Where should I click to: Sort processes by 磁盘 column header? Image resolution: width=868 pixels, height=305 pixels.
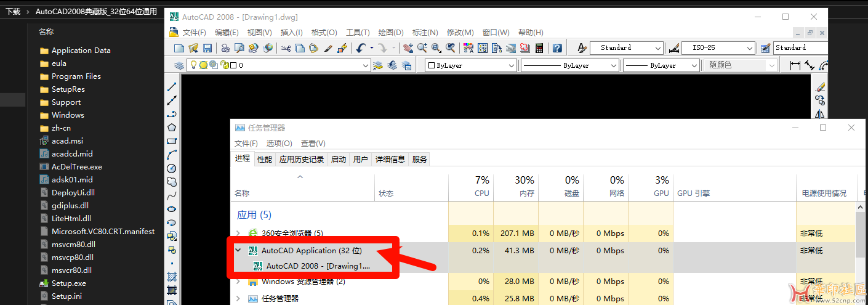coord(561,186)
